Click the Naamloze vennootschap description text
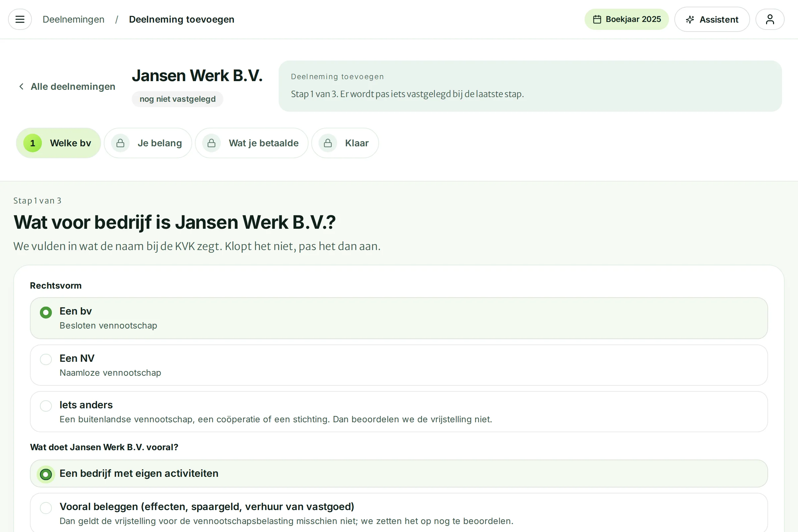The width and height of the screenshot is (798, 532). point(110,373)
